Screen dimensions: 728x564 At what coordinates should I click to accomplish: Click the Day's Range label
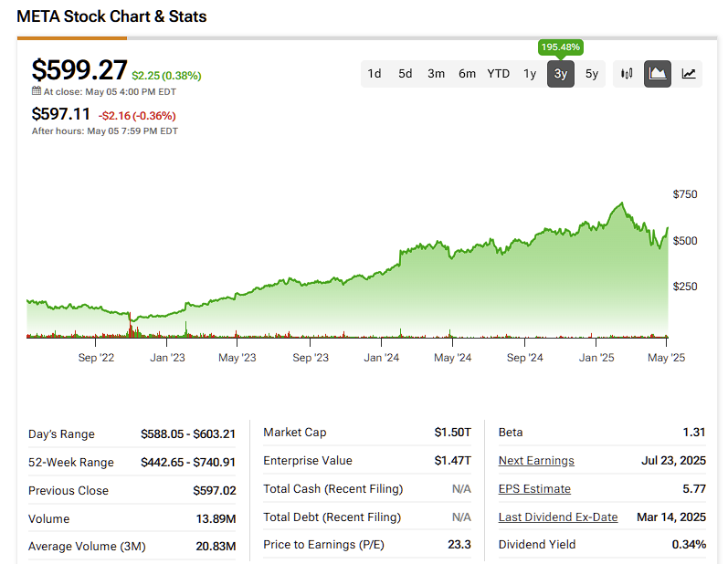pyautogui.click(x=61, y=434)
